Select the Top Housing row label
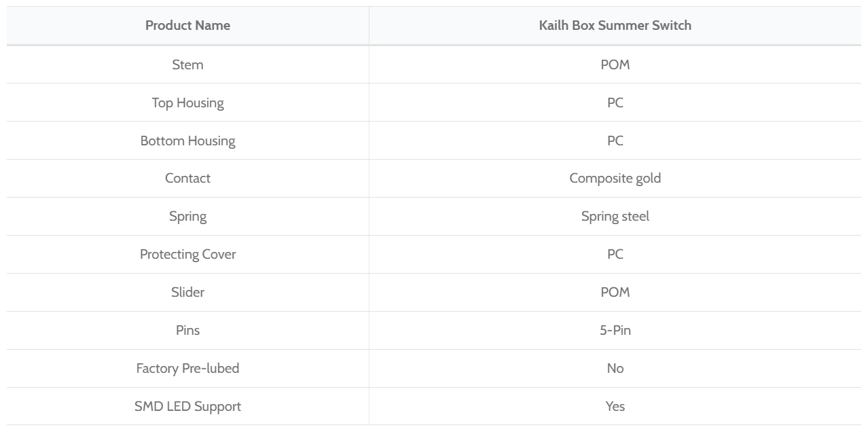 coord(187,103)
